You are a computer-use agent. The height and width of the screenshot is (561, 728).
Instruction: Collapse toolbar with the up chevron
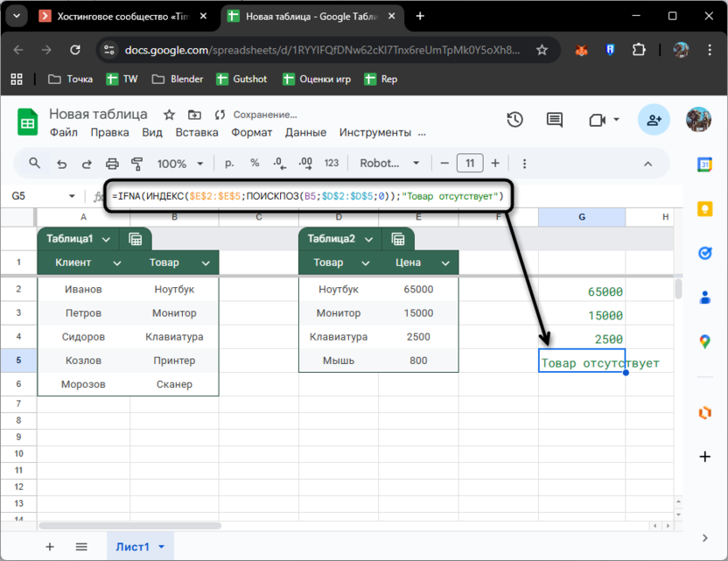pos(648,164)
